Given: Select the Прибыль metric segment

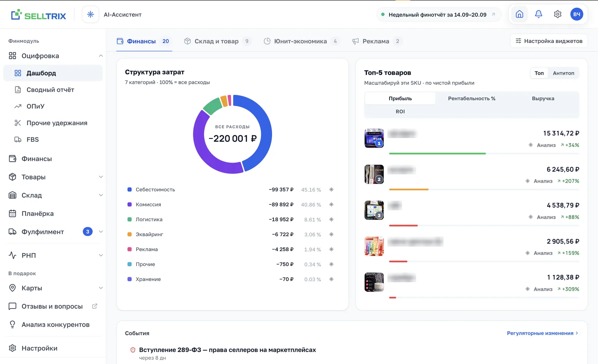Looking at the screenshot, I should 400,98.
